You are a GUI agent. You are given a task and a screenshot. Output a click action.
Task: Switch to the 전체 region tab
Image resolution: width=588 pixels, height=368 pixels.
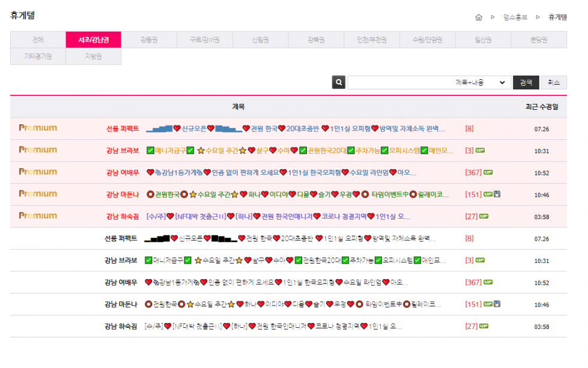pyautogui.click(x=38, y=40)
